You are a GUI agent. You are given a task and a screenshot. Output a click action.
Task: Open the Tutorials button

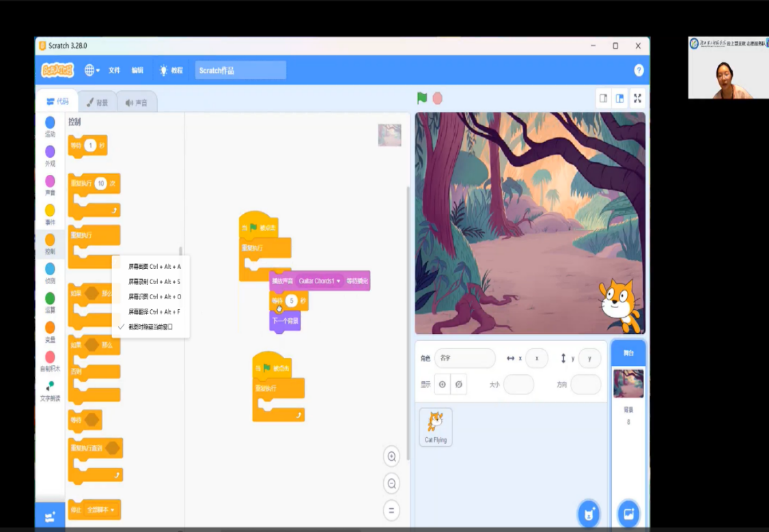pos(171,70)
